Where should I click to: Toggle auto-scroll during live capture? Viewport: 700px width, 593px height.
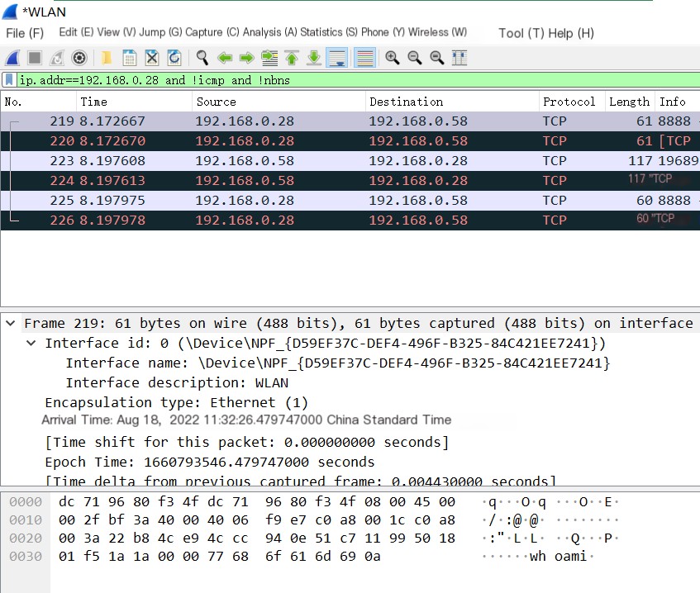pyautogui.click(x=336, y=58)
